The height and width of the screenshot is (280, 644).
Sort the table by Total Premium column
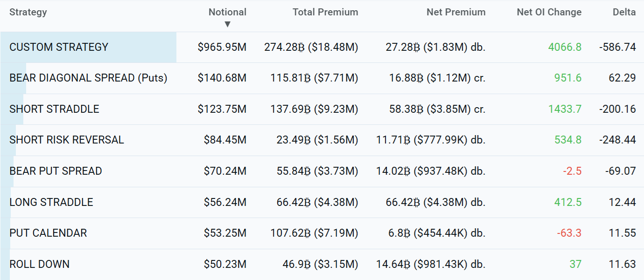(x=325, y=12)
